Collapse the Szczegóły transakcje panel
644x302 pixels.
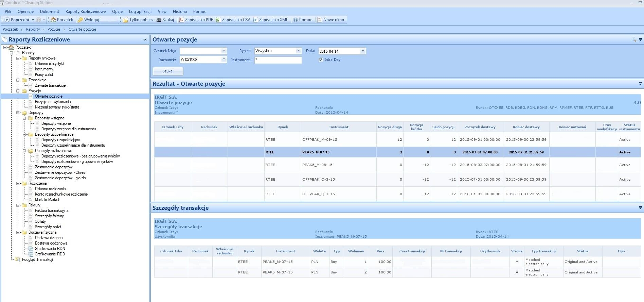[x=640, y=207]
